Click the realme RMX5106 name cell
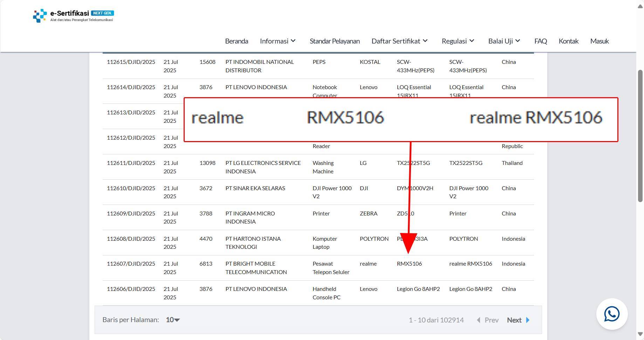 pyautogui.click(x=471, y=264)
